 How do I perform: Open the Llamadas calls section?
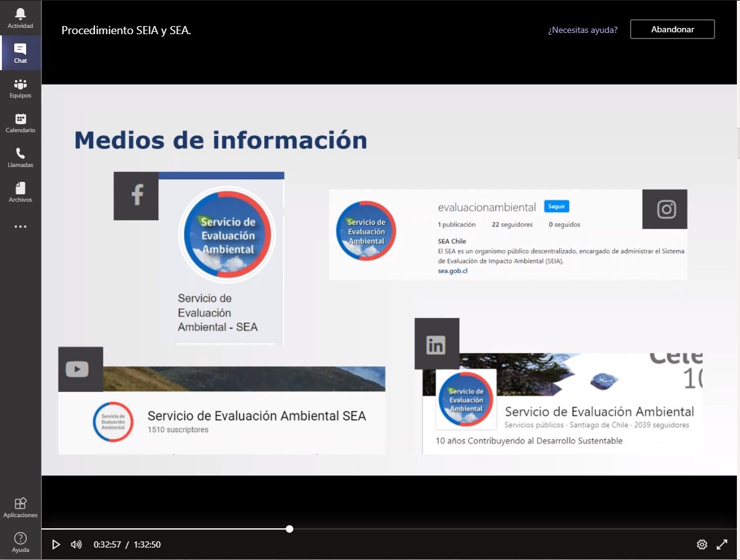[x=21, y=157]
